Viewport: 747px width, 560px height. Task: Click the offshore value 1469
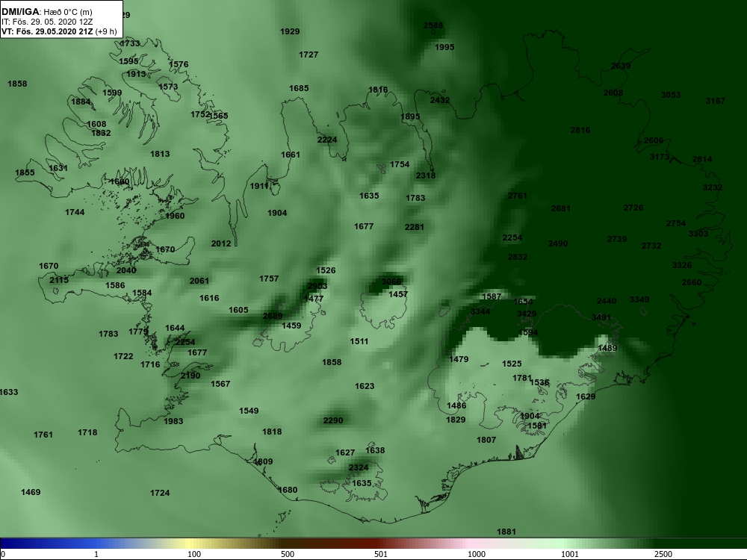(x=31, y=492)
